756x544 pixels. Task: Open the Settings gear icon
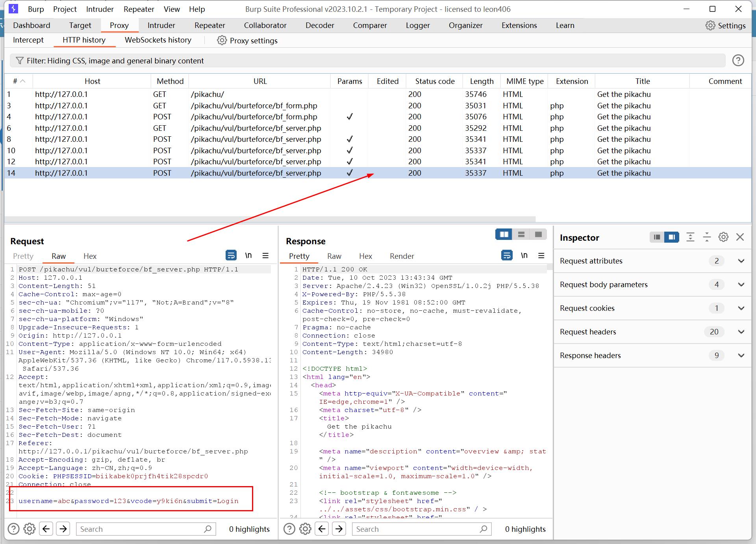point(710,26)
